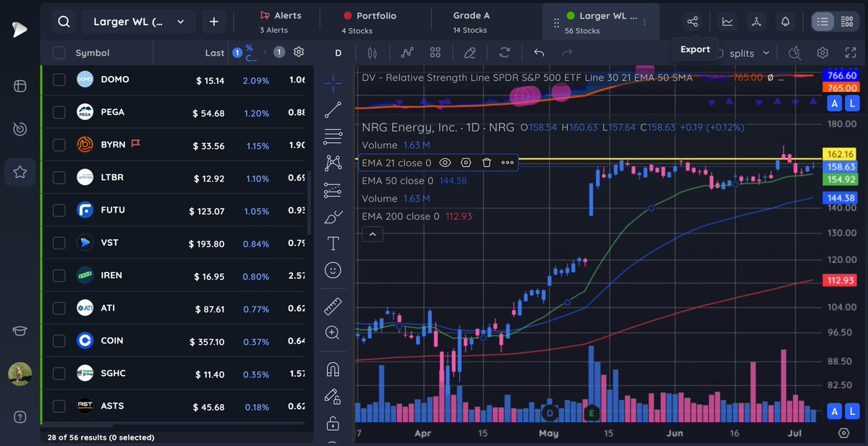Image resolution: width=868 pixels, height=446 pixels.
Task: Toggle the magnet snap mode
Action: [333, 369]
